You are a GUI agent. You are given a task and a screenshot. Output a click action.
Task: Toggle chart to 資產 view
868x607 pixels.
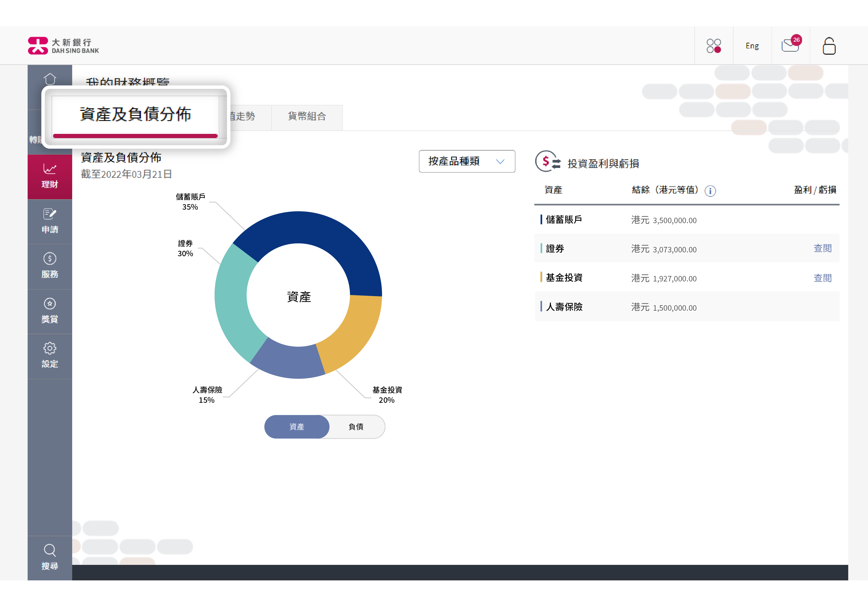(x=297, y=427)
